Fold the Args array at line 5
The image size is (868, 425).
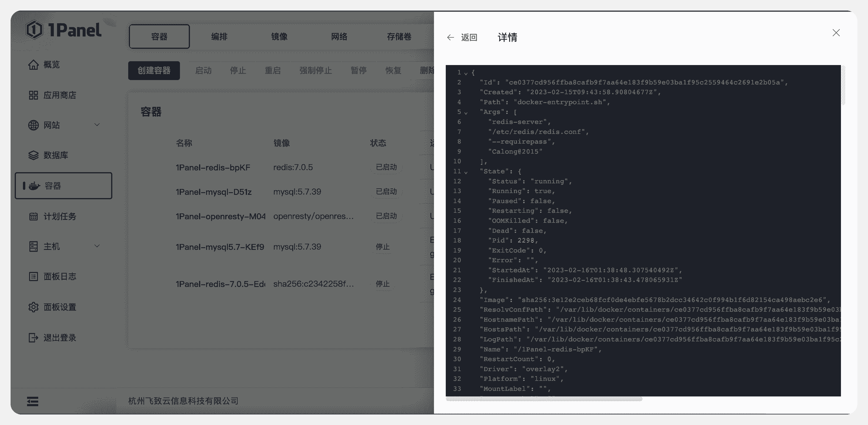click(x=466, y=113)
